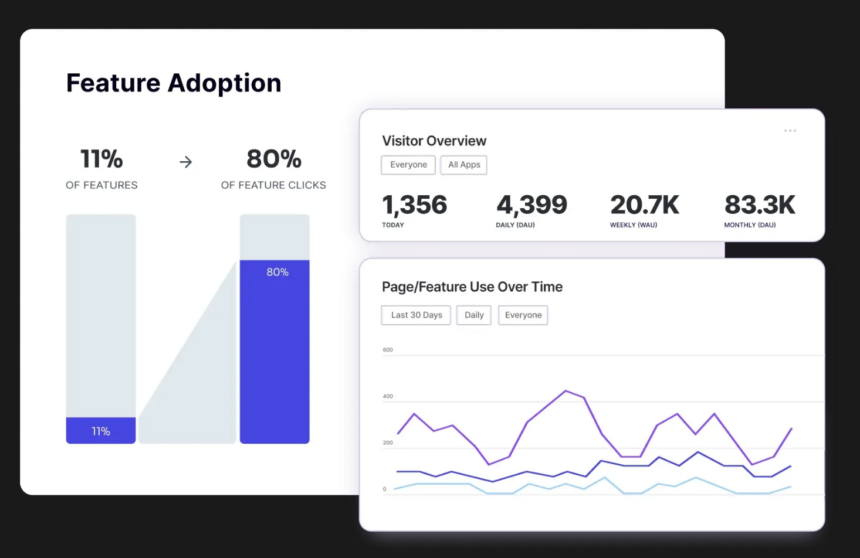Viewport: 860px width, 558px height.
Task: Select the 83.3K Monthly metric
Action: [x=759, y=205]
